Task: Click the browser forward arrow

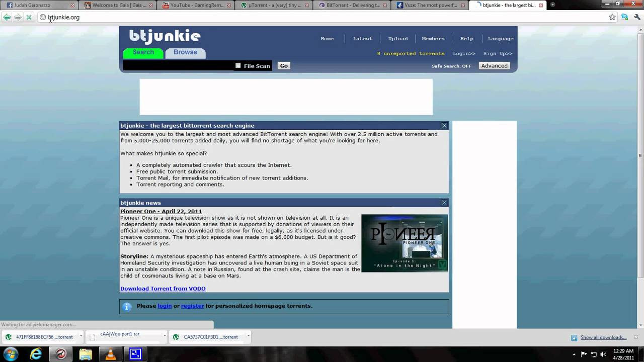Action: point(18,17)
